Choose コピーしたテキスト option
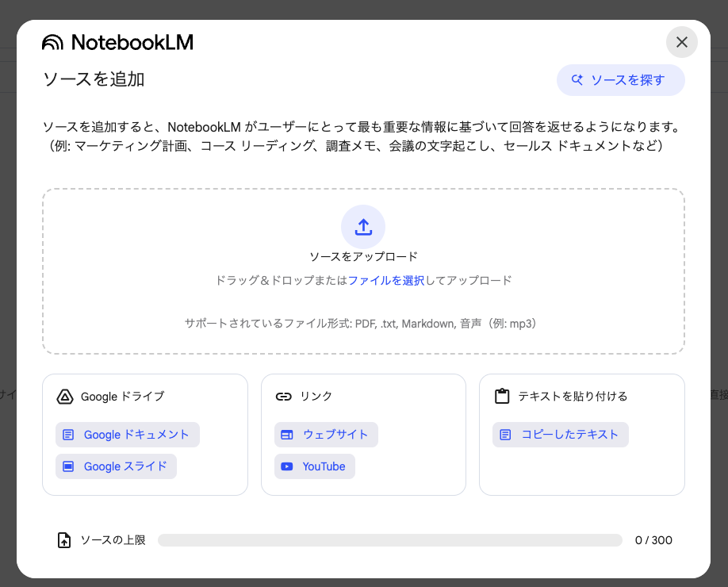This screenshot has height=587, width=728. click(561, 435)
